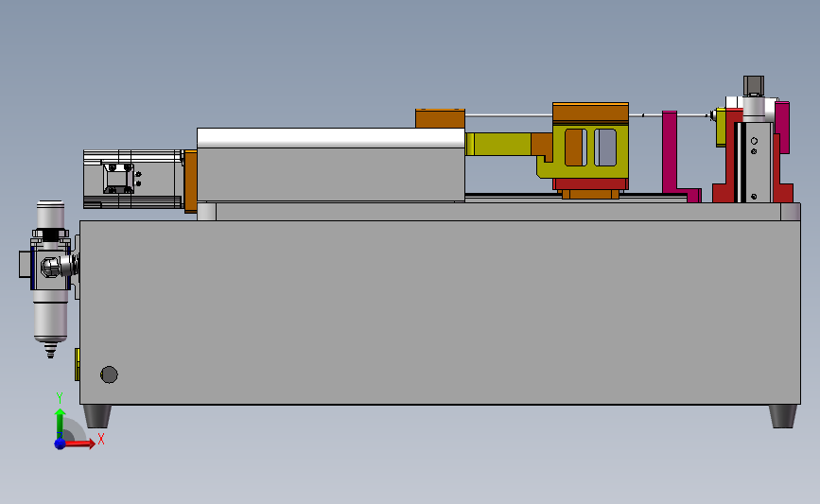
Task: Click the orange window inside the yellow bracket
Action: pos(575,148)
